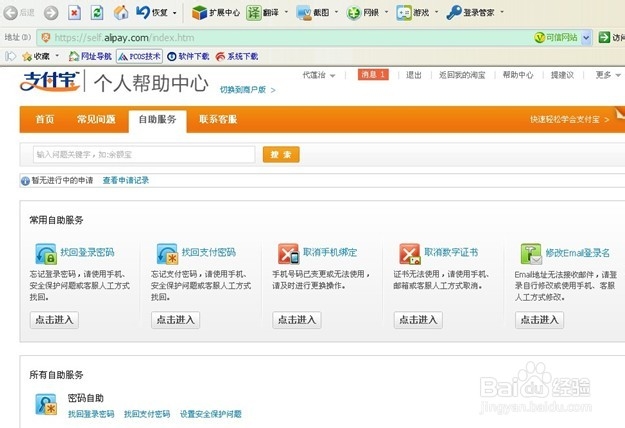This screenshot has width=625, height=428.
Task: Click the 可信网站 trusted site badge
Action: pyautogui.click(x=556, y=37)
